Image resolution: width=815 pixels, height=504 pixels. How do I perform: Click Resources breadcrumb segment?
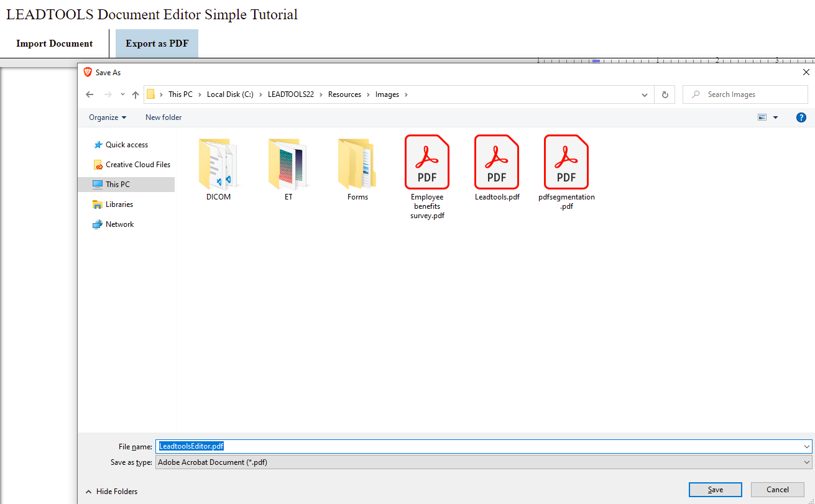[x=344, y=94]
